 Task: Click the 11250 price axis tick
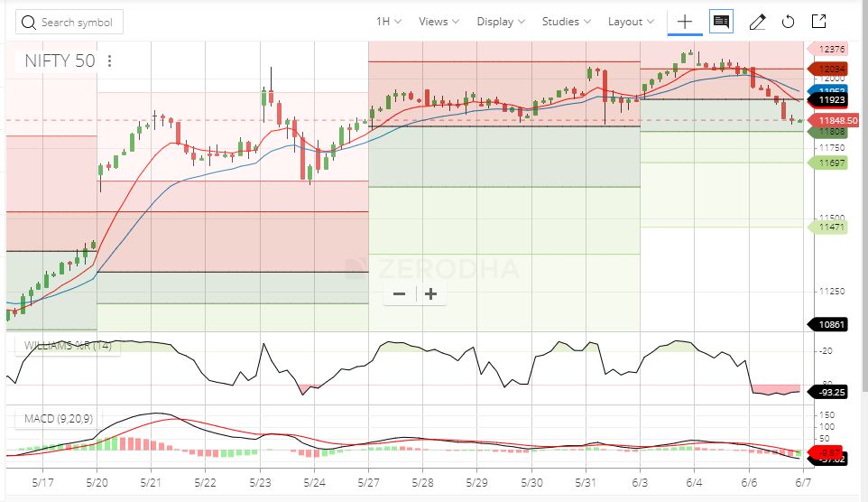(832, 292)
